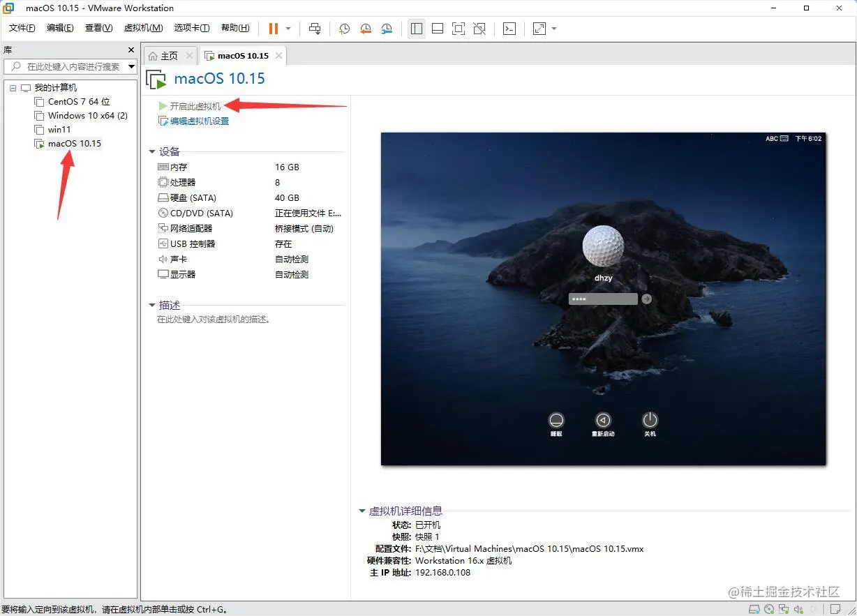This screenshot has width=857, height=616.
Task: Revert to the latest snapshot
Action: pyautogui.click(x=365, y=29)
